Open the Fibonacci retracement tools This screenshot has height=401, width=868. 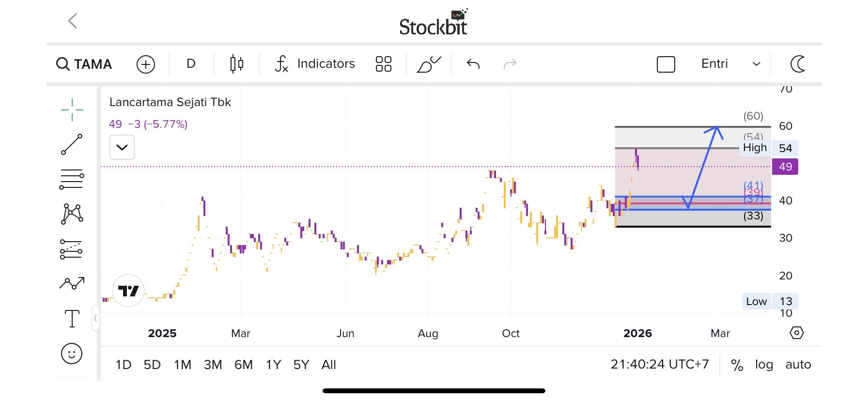[x=72, y=179]
